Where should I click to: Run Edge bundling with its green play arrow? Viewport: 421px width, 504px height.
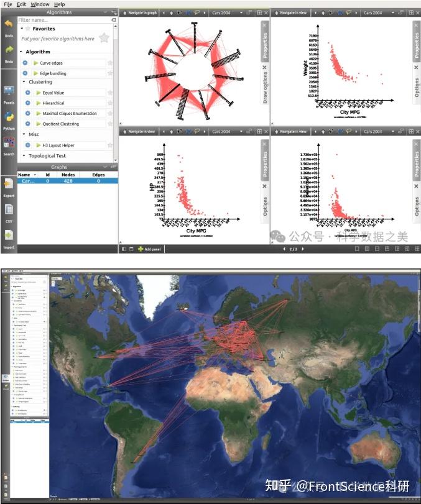tap(35, 73)
